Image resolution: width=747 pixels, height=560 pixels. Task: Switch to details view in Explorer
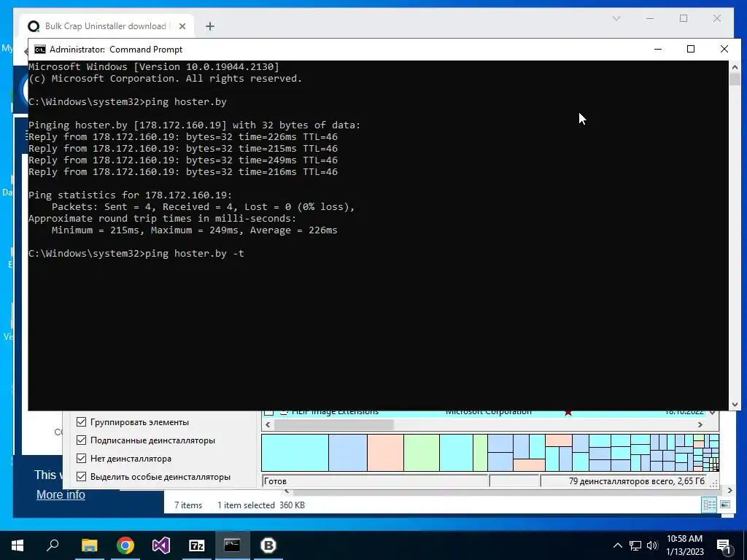pos(709,505)
